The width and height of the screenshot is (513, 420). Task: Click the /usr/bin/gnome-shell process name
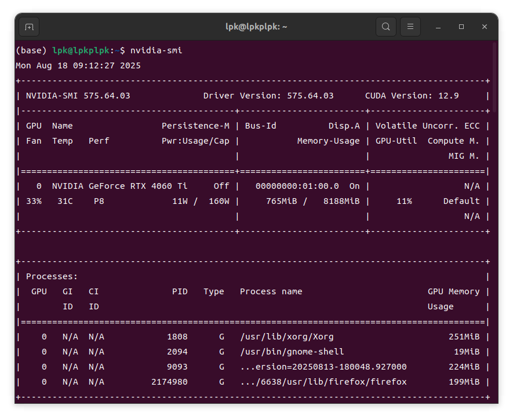(x=292, y=352)
